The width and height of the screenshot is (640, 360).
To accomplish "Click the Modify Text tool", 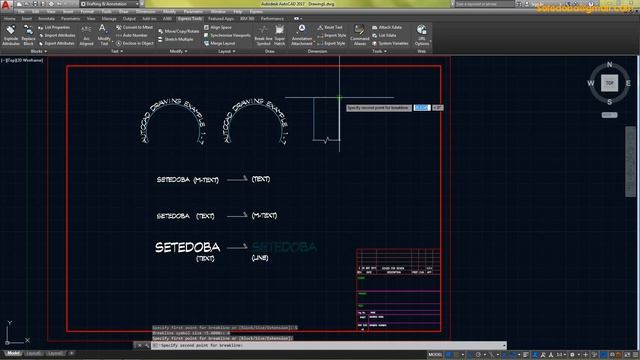I will (x=104, y=36).
